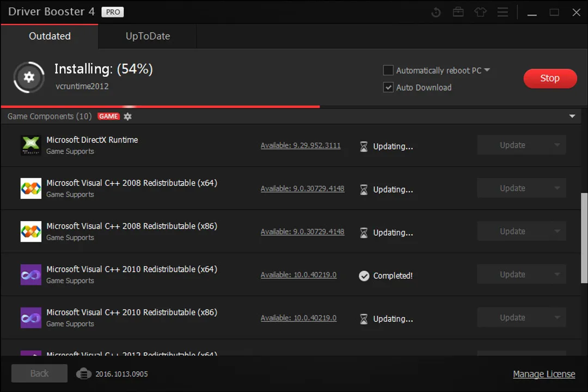Click the Visual C++ 2010 (x86) icon
Image resolution: width=588 pixels, height=392 pixels.
tap(30, 318)
